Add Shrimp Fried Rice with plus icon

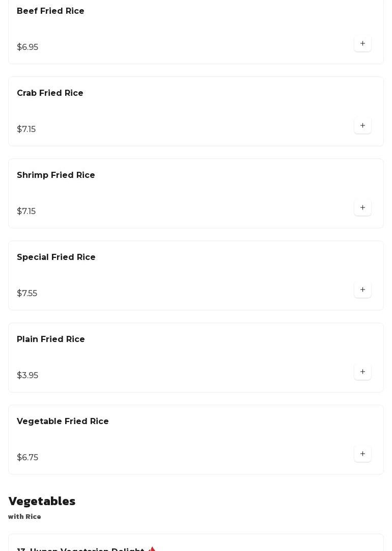click(x=362, y=208)
